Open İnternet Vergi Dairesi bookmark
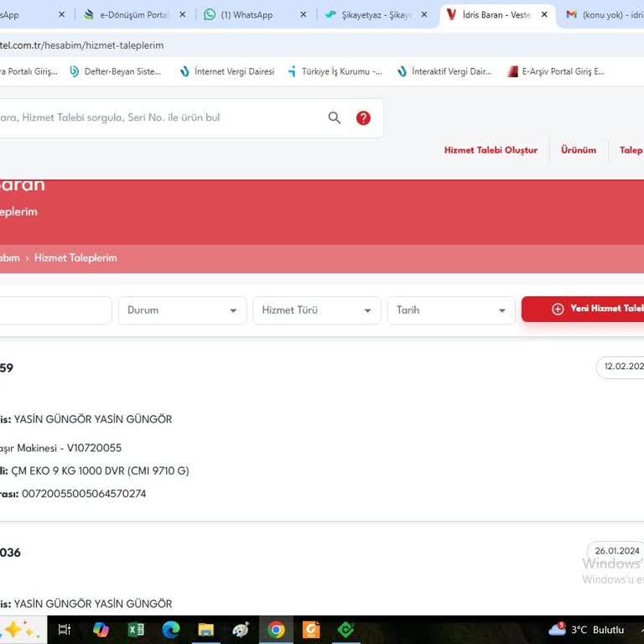 227,71
